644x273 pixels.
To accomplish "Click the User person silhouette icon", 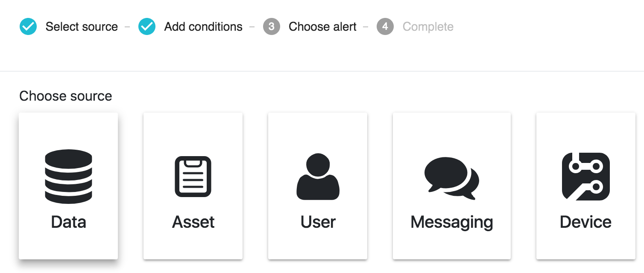I will pyautogui.click(x=318, y=176).
